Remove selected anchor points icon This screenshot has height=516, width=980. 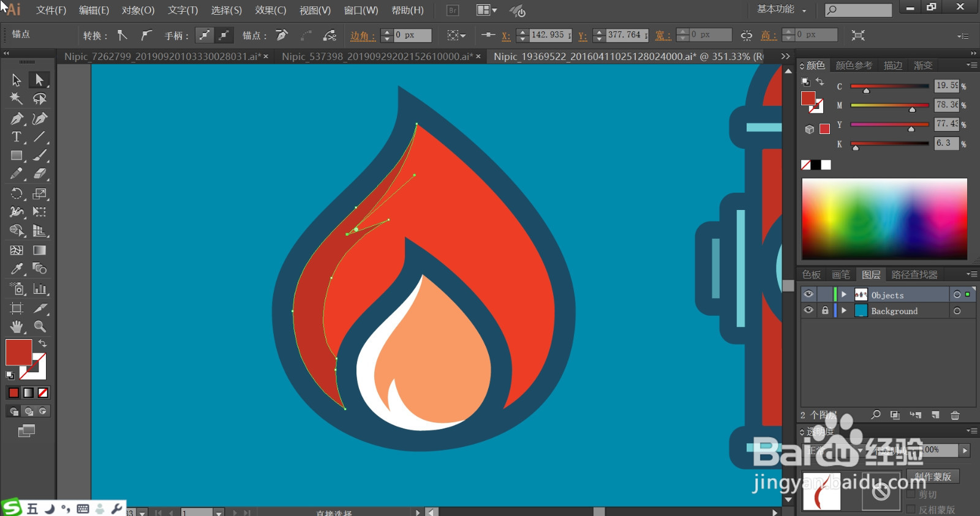click(x=282, y=36)
